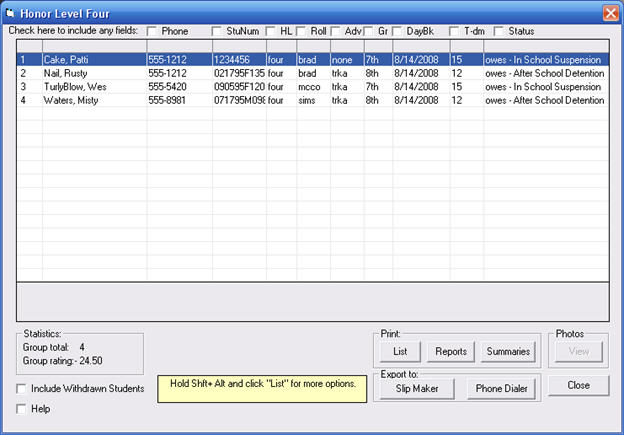The image size is (624, 435).
Task: Click the Print List button
Action: pos(400,351)
